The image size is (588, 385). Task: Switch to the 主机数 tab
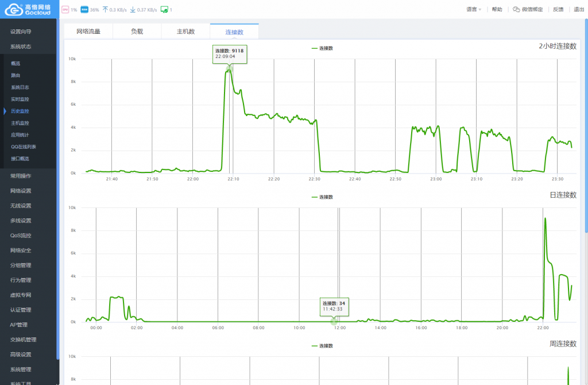point(185,32)
